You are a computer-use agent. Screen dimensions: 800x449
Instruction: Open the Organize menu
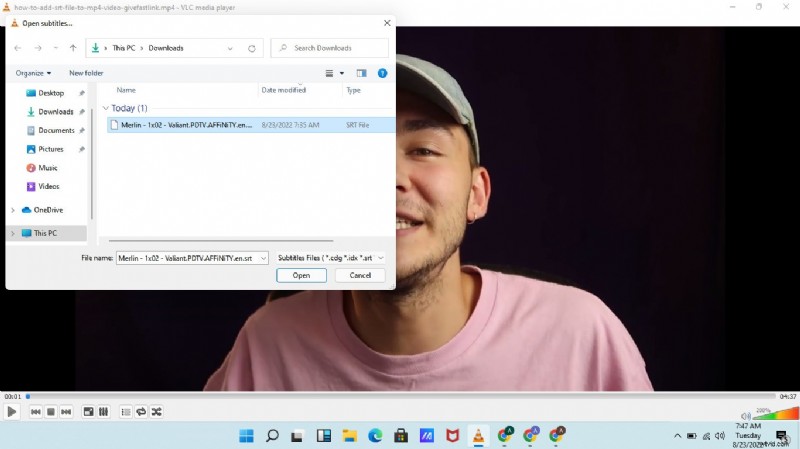pyautogui.click(x=33, y=73)
